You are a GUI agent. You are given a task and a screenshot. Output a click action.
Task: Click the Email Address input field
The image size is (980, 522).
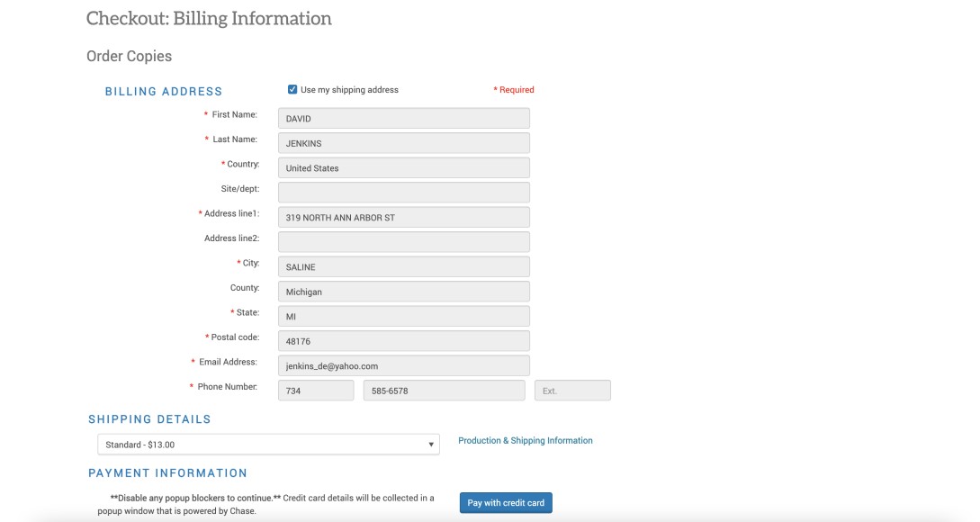[x=403, y=366]
